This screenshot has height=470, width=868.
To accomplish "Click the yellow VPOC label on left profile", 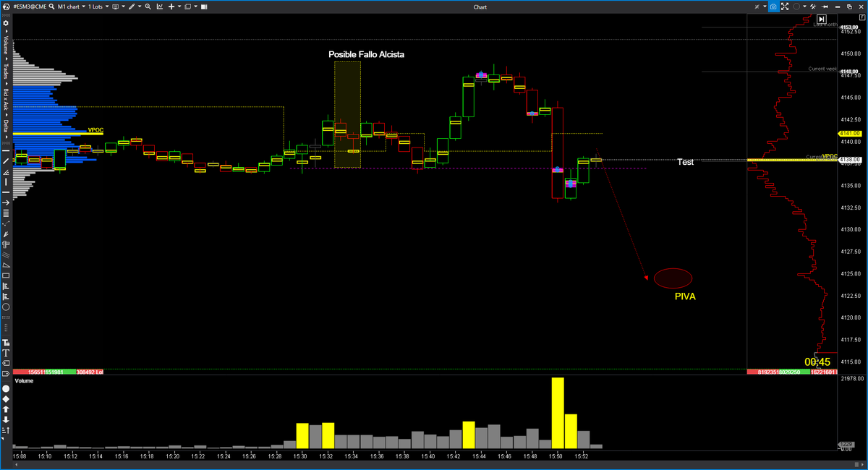I will click(95, 130).
